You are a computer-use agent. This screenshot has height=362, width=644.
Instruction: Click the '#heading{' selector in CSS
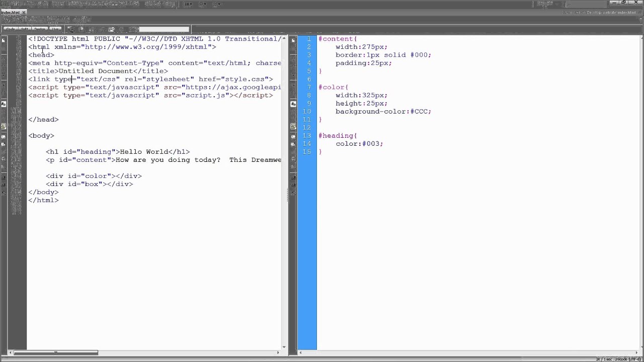tap(338, 135)
